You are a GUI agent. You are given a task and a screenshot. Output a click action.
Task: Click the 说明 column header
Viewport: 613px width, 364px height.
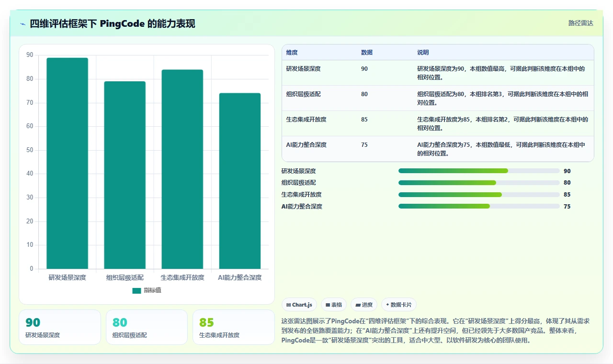(423, 53)
